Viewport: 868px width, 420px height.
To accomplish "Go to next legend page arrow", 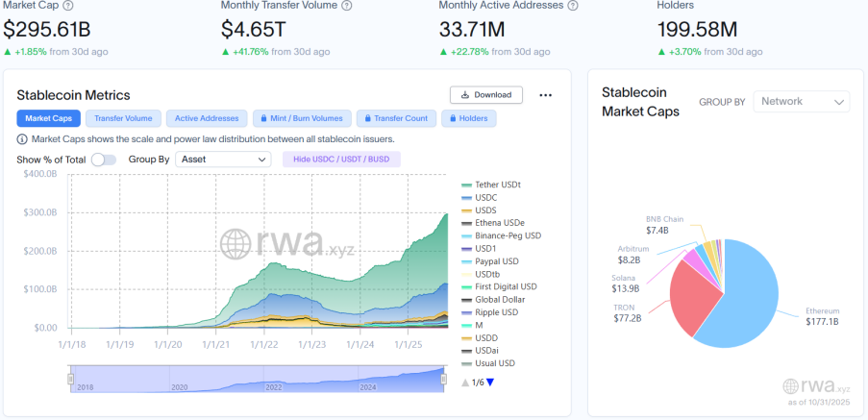I will (x=490, y=383).
